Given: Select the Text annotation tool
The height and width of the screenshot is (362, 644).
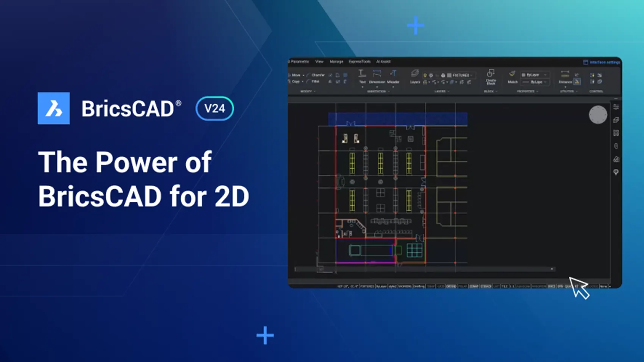Looking at the screenshot, I should click(363, 76).
